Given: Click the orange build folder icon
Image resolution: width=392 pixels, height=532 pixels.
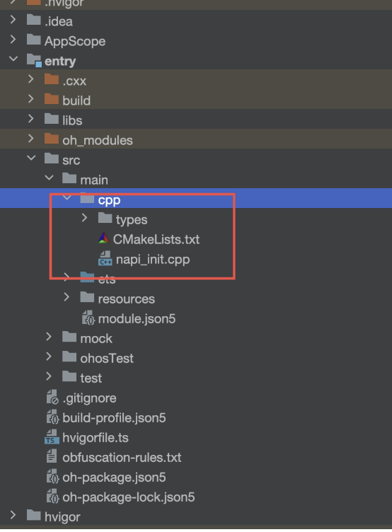Looking at the screenshot, I should 52,100.
